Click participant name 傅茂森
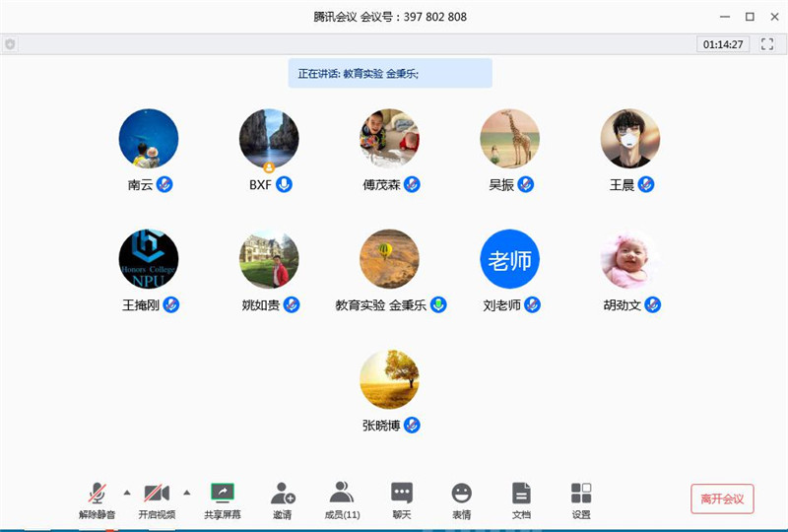 tap(381, 185)
